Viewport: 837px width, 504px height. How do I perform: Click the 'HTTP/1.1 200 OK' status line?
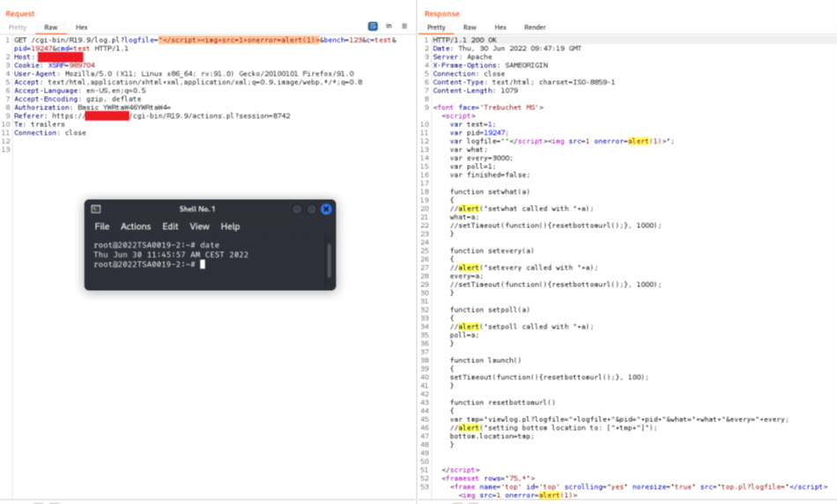coord(464,40)
